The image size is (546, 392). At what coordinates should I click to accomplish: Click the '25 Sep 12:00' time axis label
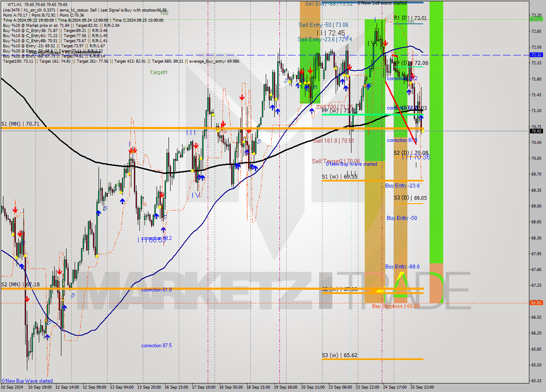(x=421, y=387)
